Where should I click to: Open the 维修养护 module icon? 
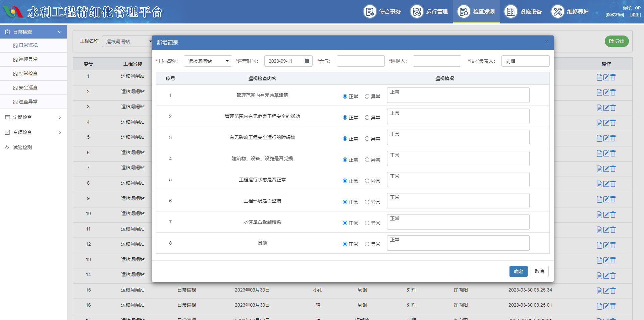[x=557, y=12]
